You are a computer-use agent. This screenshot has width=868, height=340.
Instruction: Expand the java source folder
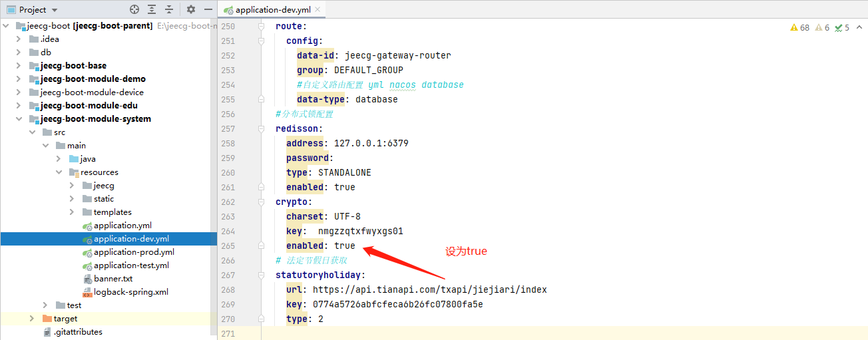59,158
